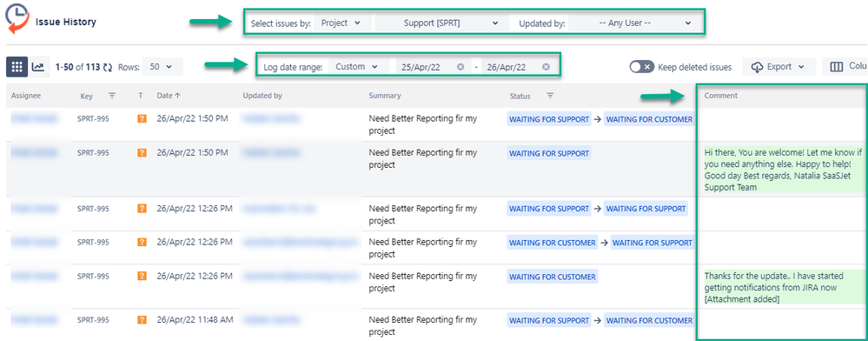Click the Updated by column header
The image size is (868, 341).
click(262, 96)
